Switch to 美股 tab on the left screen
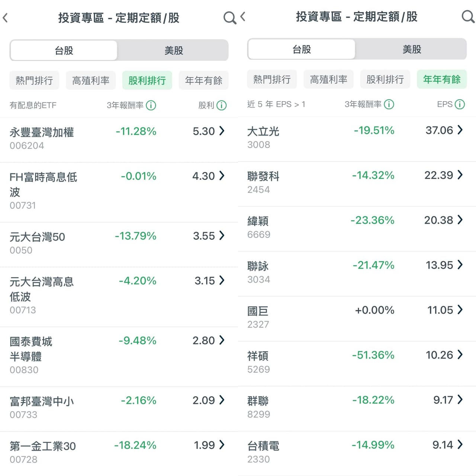476x476 pixels. tap(174, 50)
